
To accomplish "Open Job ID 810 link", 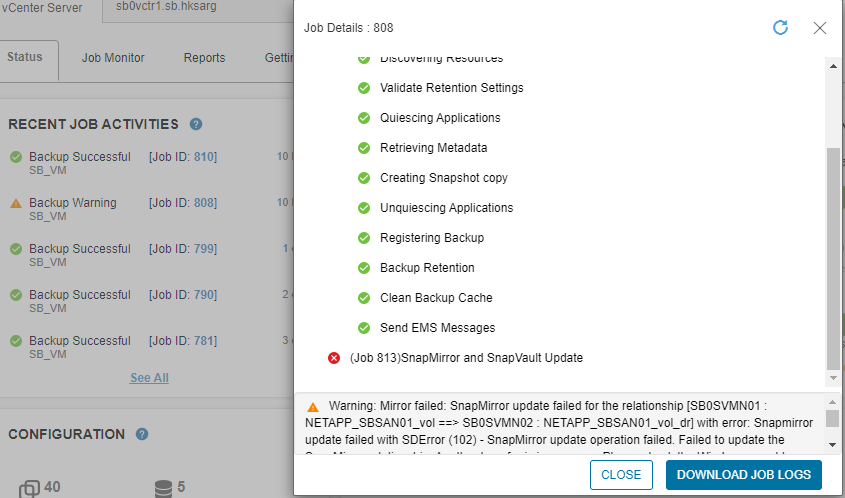I will [x=205, y=157].
